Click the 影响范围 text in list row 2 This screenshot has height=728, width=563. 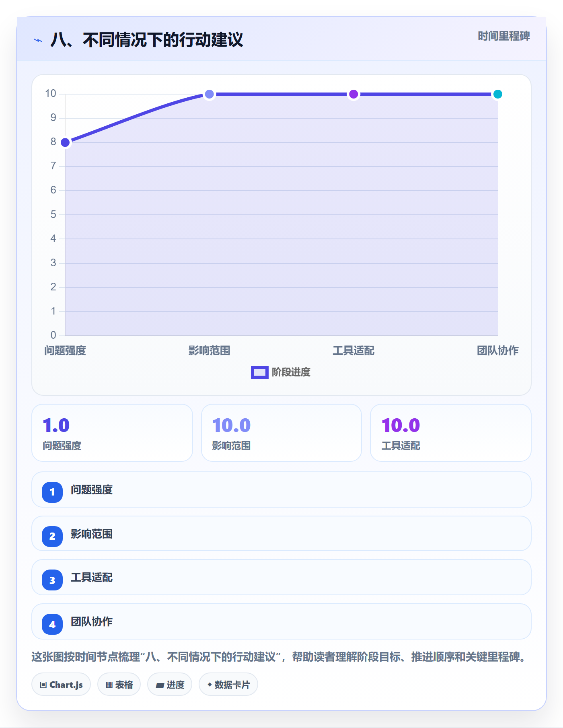(92, 534)
